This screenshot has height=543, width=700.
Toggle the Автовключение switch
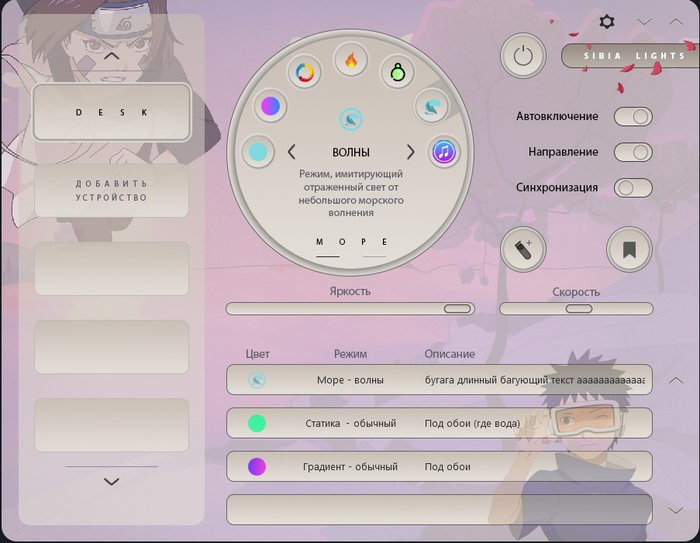tap(633, 117)
